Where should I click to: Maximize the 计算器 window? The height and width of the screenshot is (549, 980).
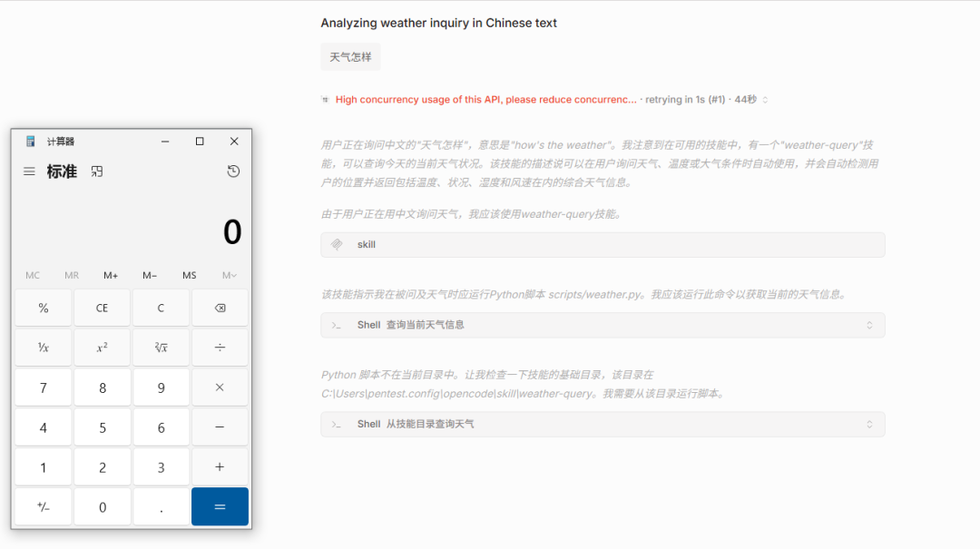click(200, 142)
